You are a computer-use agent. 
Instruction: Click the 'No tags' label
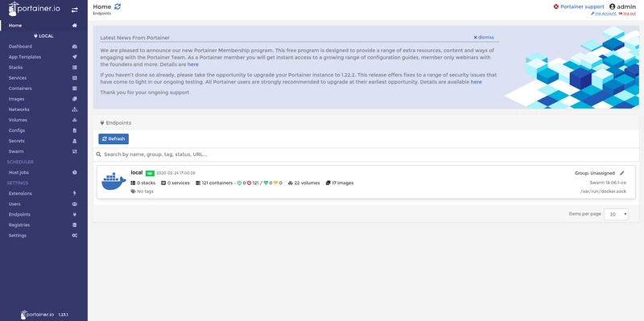click(145, 191)
